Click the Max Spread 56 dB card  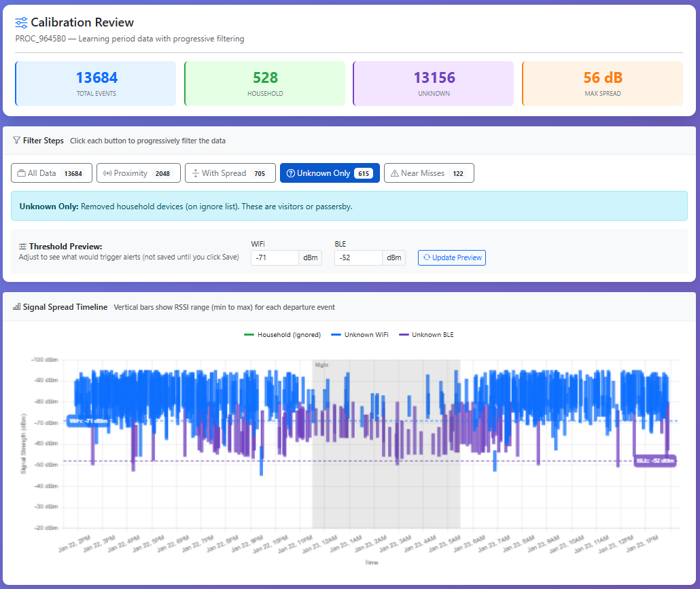pyautogui.click(x=602, y=84)
